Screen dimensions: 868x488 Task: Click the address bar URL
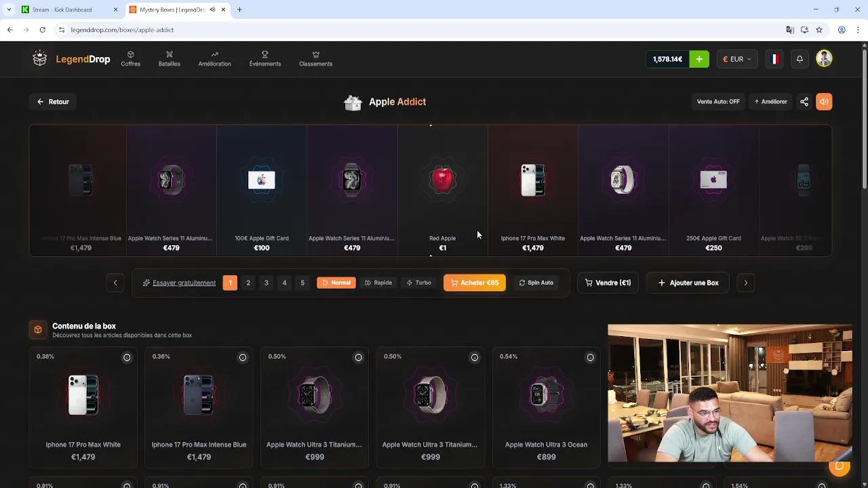pyautogui.click(x=122, y=30)
